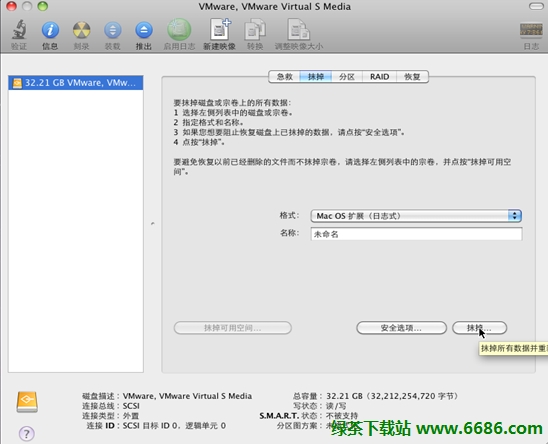
Task: Click the Mount (装载) toolbar icon
Action: (x=113, y=30)
